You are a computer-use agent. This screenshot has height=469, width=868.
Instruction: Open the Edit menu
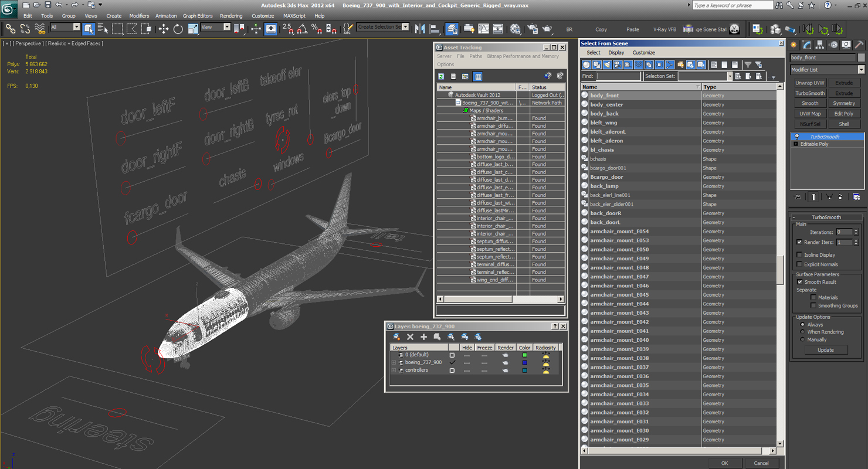click(28, 16)
